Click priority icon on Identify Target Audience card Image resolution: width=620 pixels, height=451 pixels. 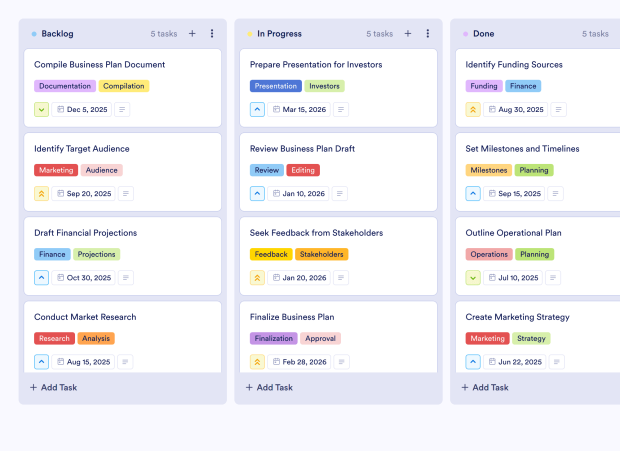tap(41, 193)
